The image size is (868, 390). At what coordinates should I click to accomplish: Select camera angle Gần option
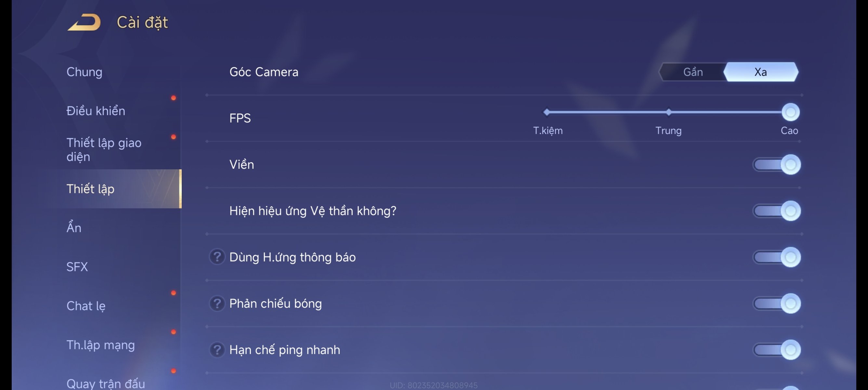click(x=692, y=72)
